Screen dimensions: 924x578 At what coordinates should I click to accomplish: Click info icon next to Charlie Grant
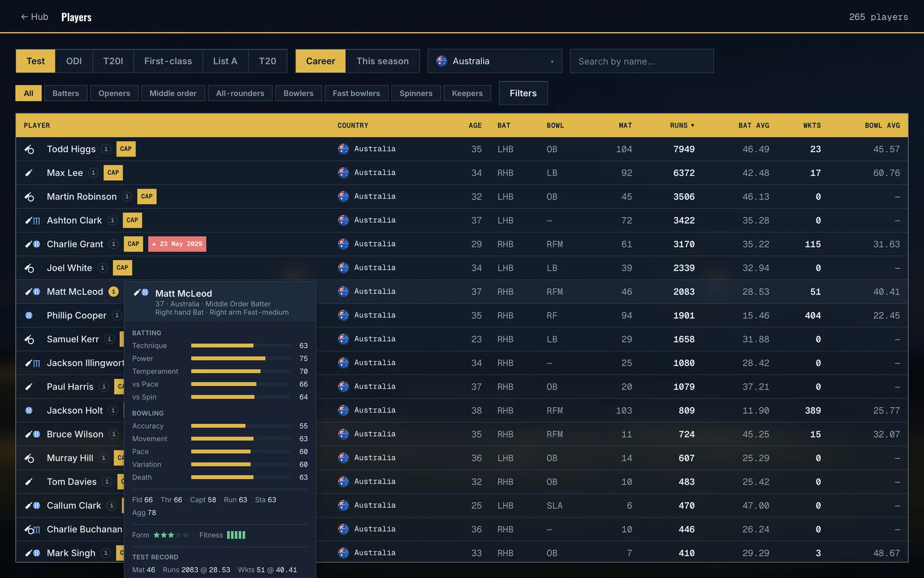click(x=114, y=244)
